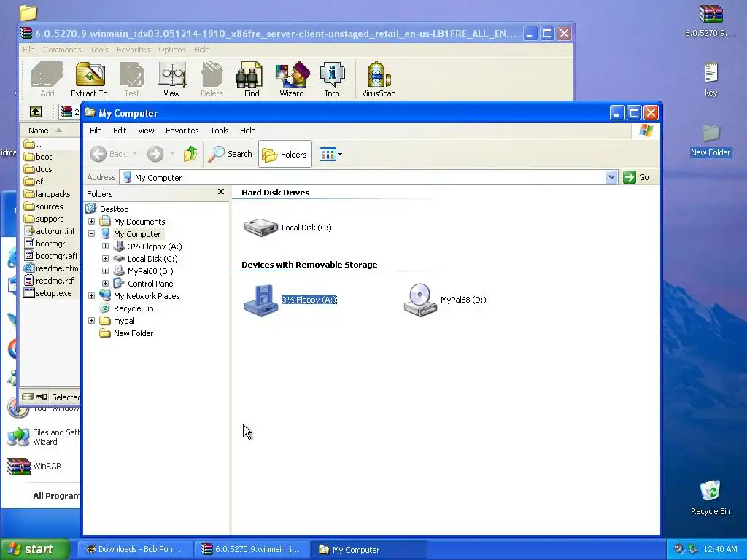Viewport: 747px width, 560px height.
Task: Select Desktop in the folder tree
Action: tap(114, 209)
